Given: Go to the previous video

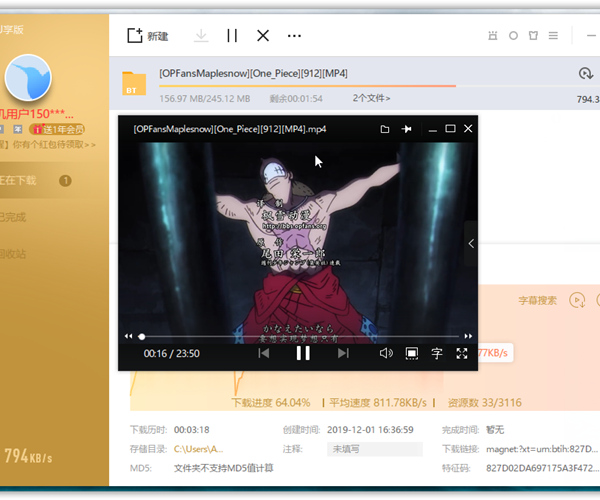Looking at the screenshot, I should tap(264, 353).
